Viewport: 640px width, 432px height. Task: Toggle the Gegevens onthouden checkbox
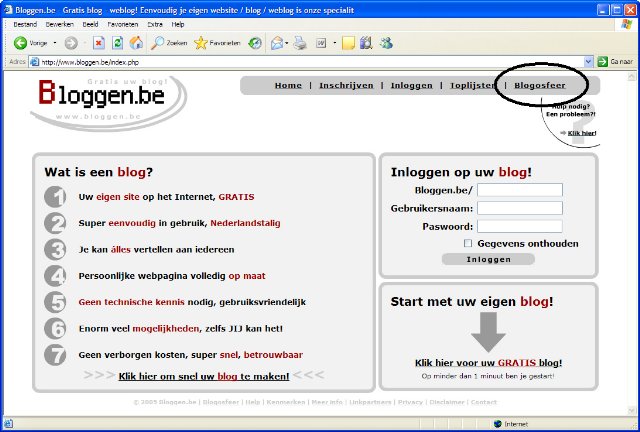click(x=468, y=243)
